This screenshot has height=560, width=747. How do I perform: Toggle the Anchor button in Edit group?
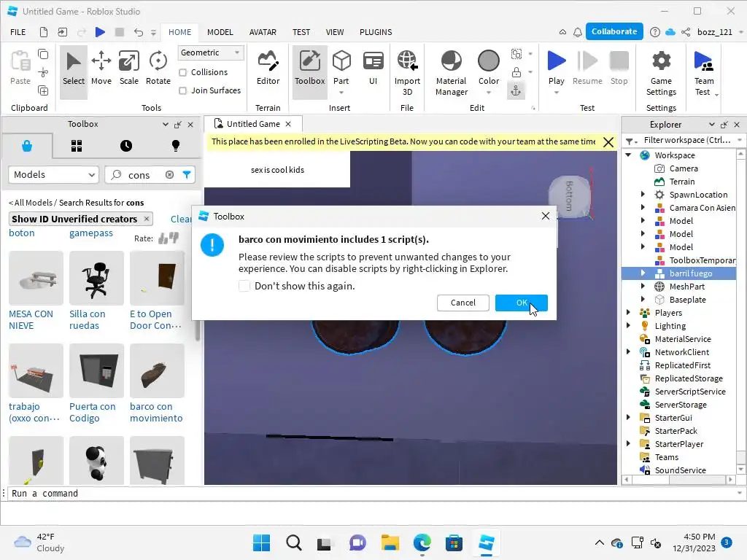(516, 90)
